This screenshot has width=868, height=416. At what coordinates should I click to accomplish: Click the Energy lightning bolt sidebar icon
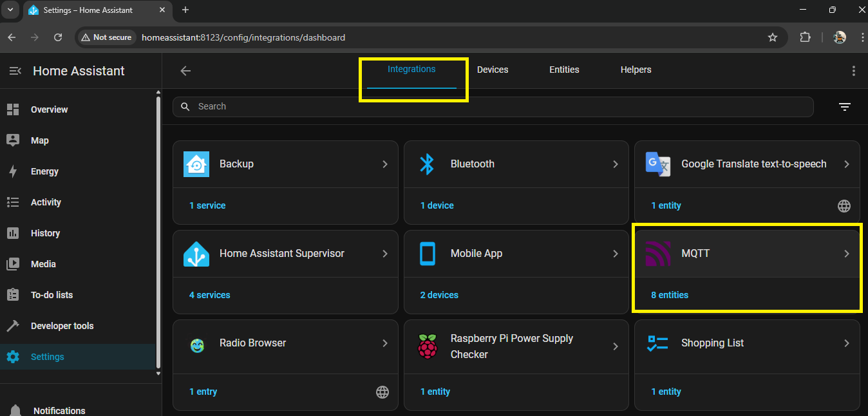13,171
